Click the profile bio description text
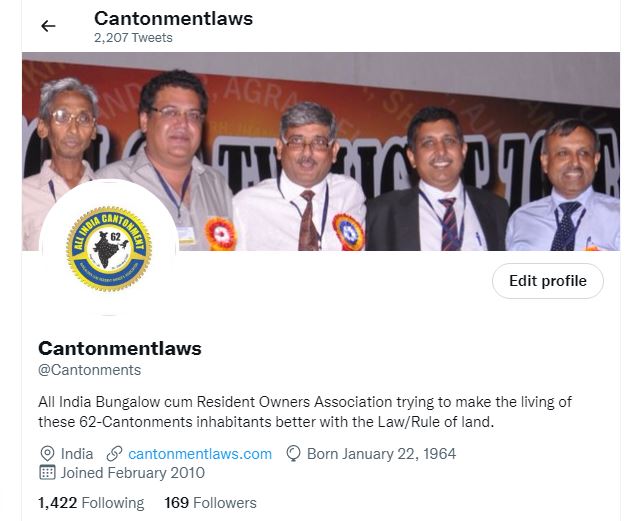This screenshot has width=628, height=521. click(x=305, y=412)
